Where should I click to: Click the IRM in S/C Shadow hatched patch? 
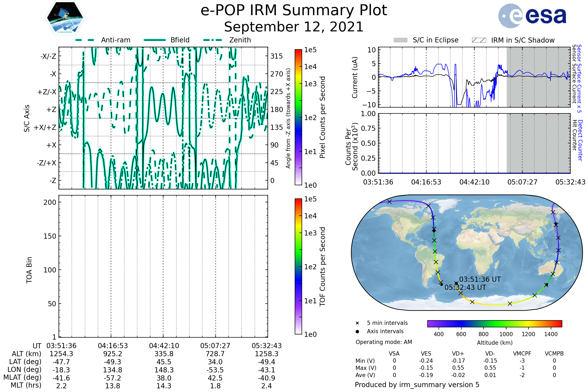(x=479, y=40)
